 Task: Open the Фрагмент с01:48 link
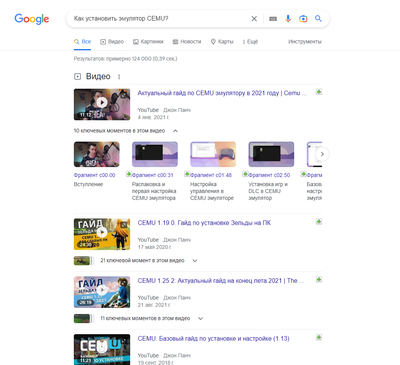211,175
